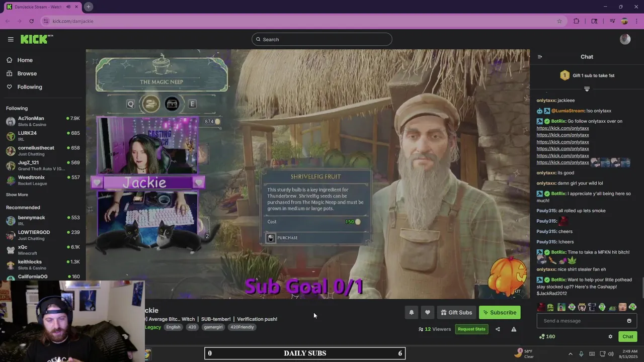Image resolution: width=644 pixels, height=362 pixels.
Task: Click the 12 Viewers count
Action: point(435,329)
